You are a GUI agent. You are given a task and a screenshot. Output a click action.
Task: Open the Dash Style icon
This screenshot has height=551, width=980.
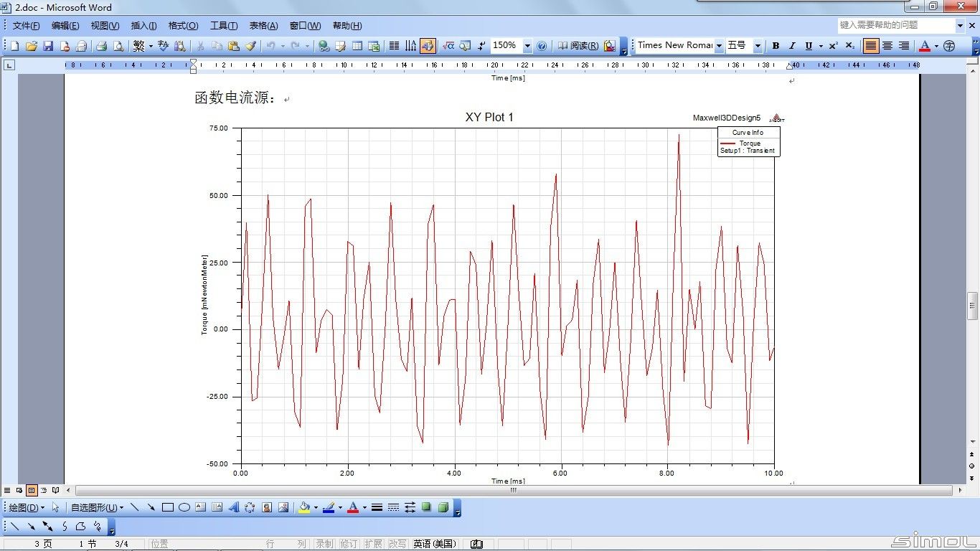[x=393, y=507]
